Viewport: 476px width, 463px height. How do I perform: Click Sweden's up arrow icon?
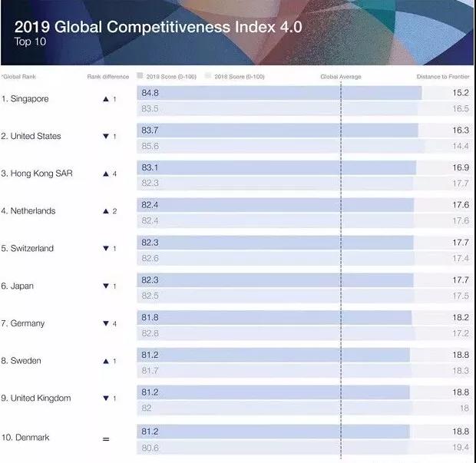click(x=105, y=362)
